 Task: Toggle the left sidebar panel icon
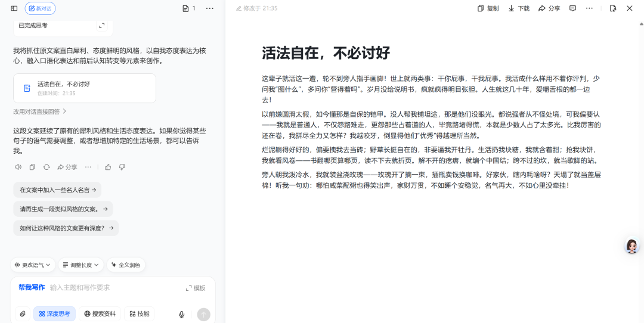click(14, 8)
